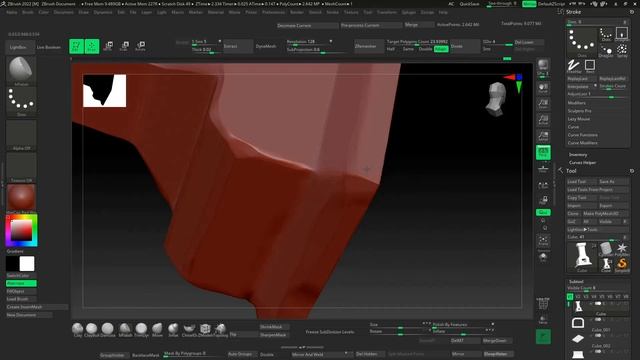
Task: Activate the green Draw mode button
Action: point(92,46)
